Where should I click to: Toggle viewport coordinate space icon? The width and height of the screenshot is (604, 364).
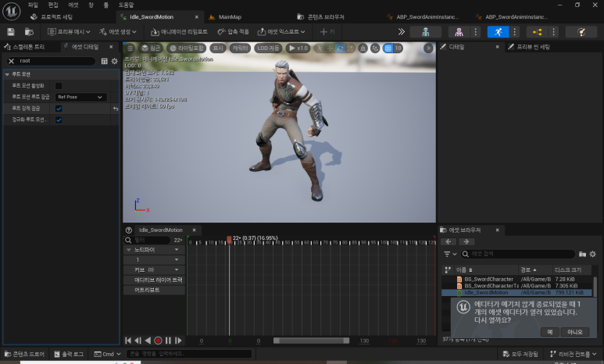coord(363,48)
